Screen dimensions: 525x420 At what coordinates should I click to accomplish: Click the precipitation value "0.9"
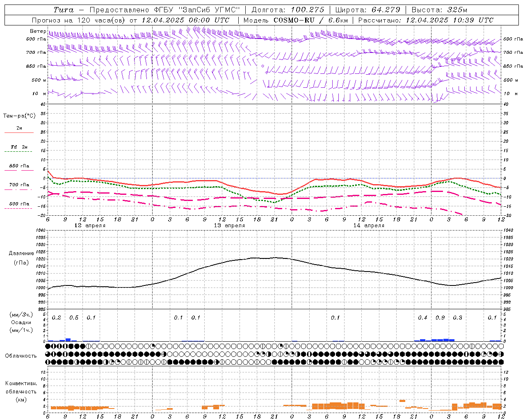pyautogui.click(x=440, y=318)
